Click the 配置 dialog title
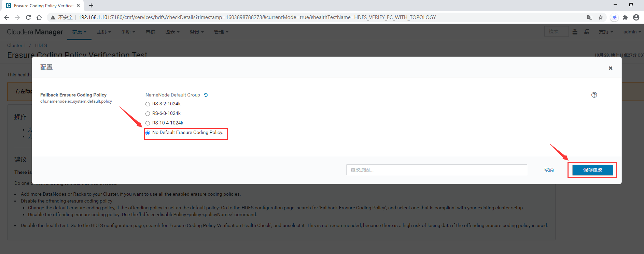644x254 pixels. tap(46, 67)
